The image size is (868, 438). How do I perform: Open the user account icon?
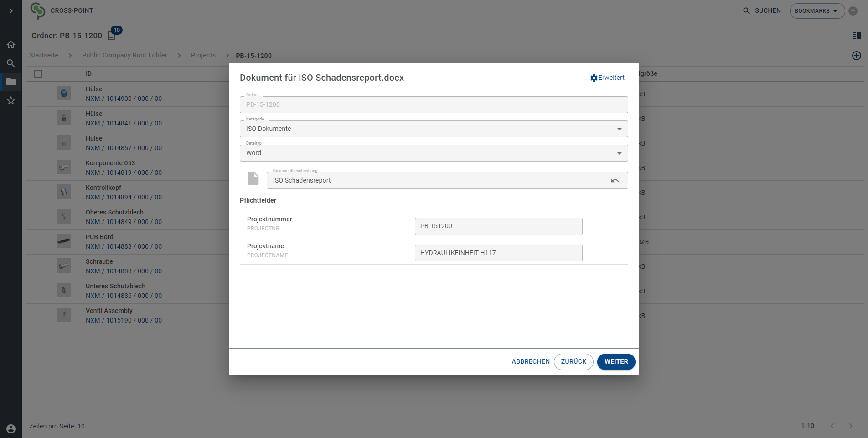[11, 429]
